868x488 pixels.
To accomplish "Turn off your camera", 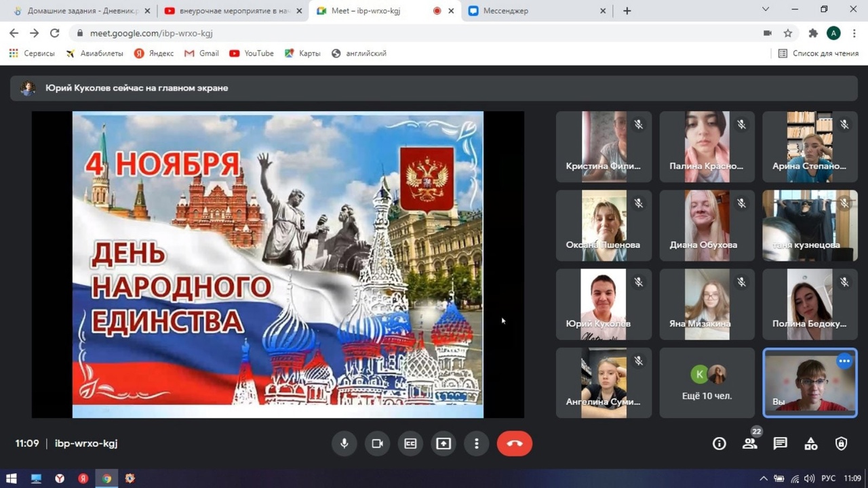I will [376, 443].
